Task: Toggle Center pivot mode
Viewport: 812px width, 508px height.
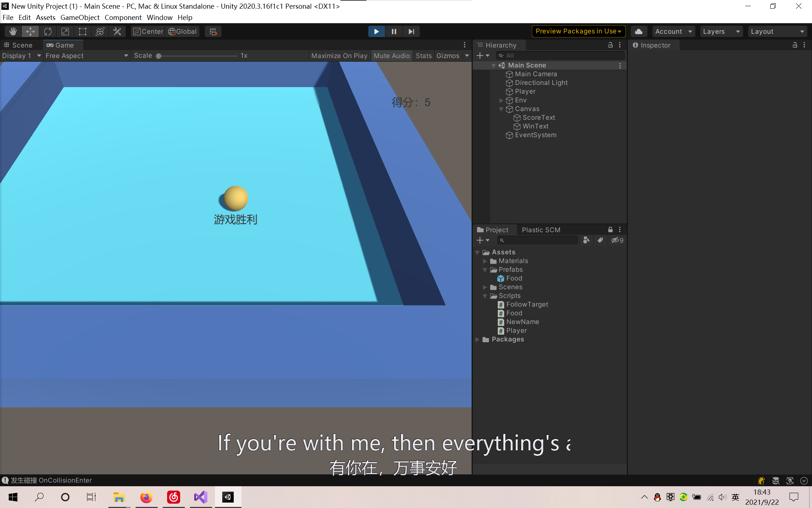Action: click(x=148, y=32)
